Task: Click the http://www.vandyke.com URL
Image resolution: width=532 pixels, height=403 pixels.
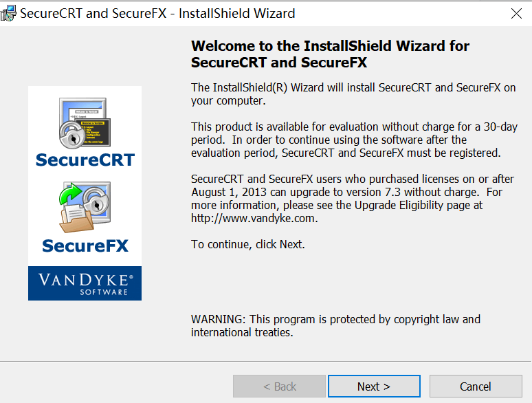Action: (x=254, y=218)
